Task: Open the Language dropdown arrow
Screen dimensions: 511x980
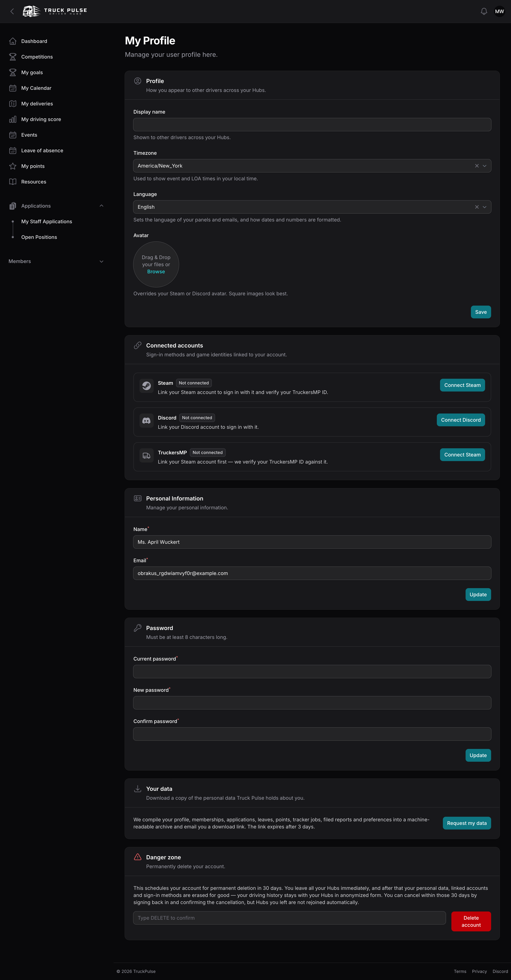Action: point(484,207)
